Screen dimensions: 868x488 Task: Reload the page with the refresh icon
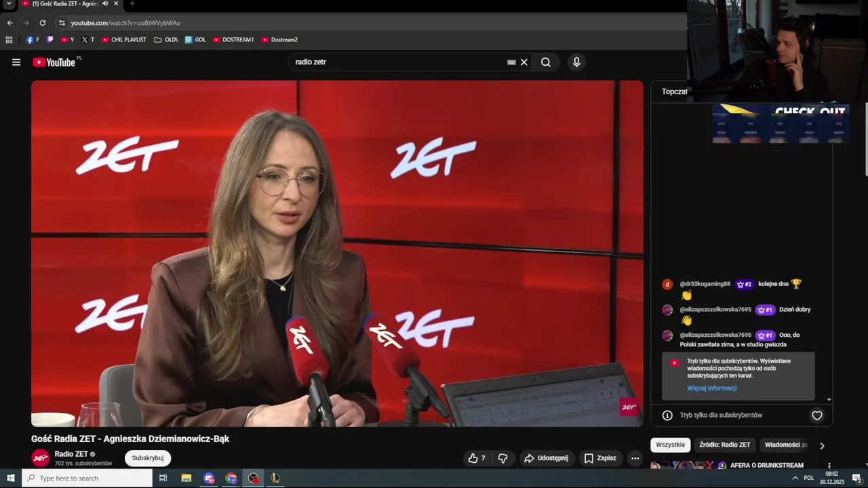pyautogui.click(x=42, y=23)
